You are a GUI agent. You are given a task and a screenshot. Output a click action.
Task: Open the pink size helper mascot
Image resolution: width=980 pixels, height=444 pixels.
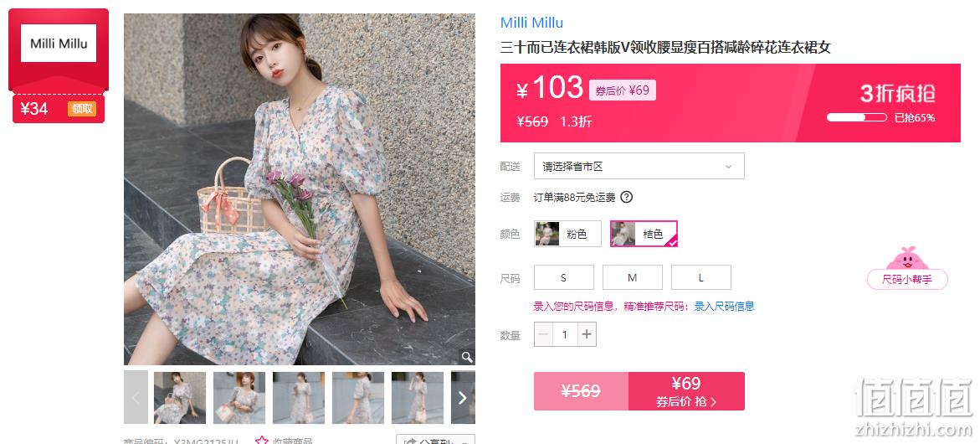pos(907,268)
